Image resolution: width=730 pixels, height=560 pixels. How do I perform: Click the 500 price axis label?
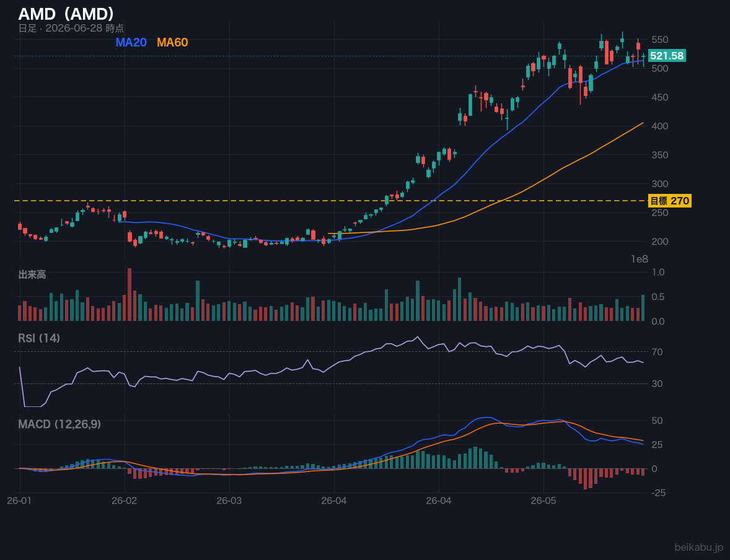click(660, 68)
